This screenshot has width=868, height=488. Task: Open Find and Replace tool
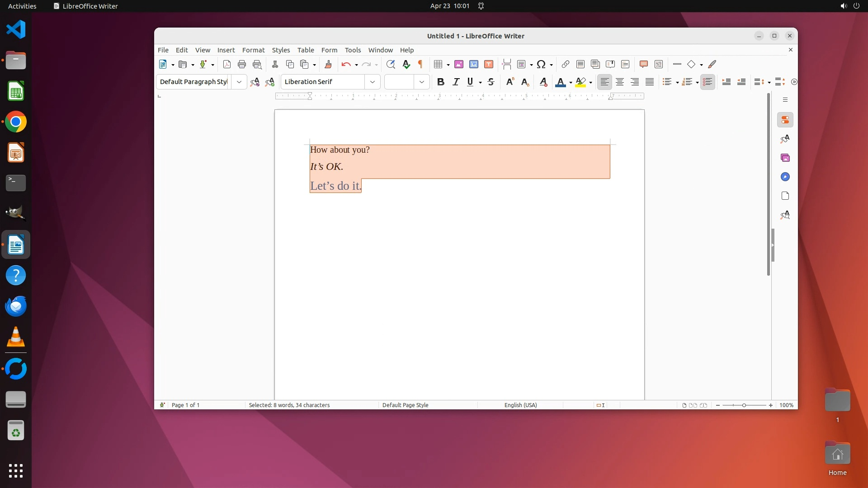[x=391, y=64]
